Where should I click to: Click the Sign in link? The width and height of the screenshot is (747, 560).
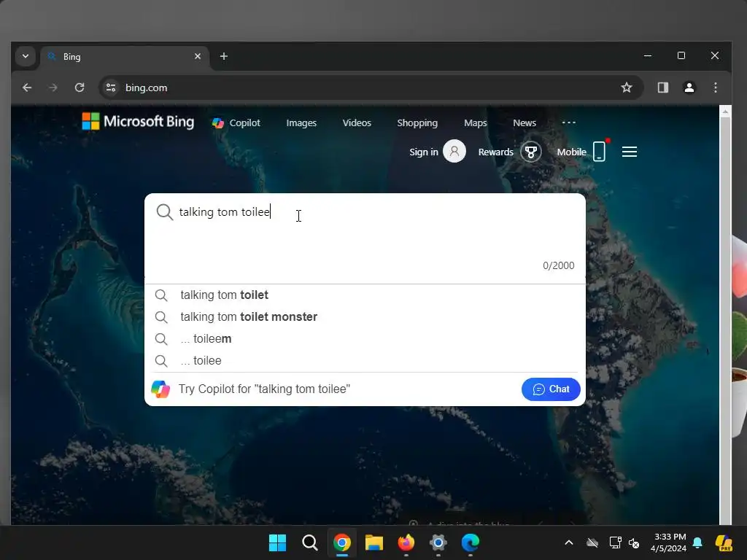tap(424, 152)
